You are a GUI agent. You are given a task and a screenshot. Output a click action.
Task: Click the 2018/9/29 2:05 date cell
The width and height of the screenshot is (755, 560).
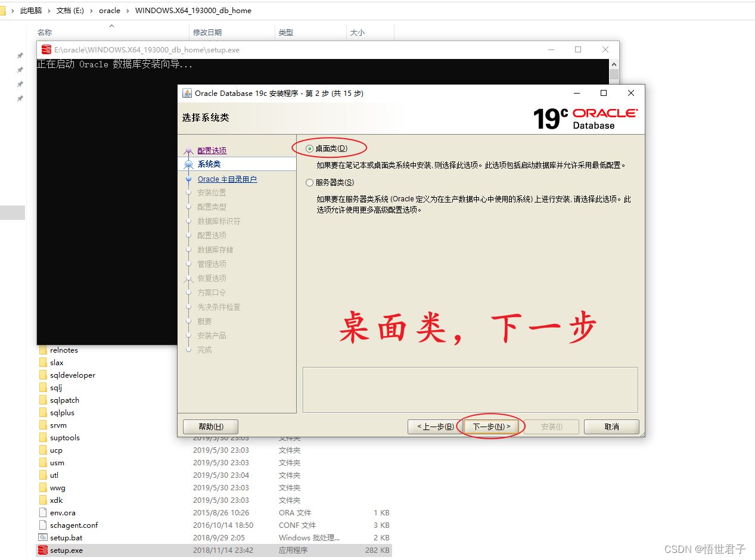point(219,538)
